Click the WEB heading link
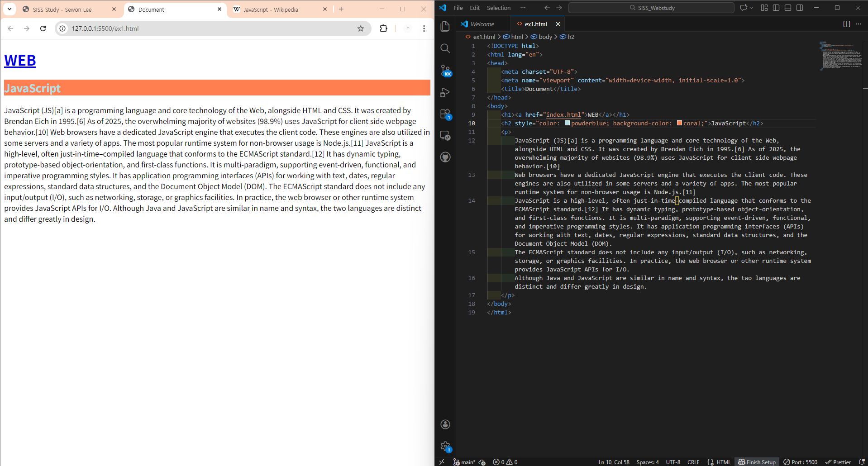The width and height of the screenshot is (868, 466). (x=20, y=60)
